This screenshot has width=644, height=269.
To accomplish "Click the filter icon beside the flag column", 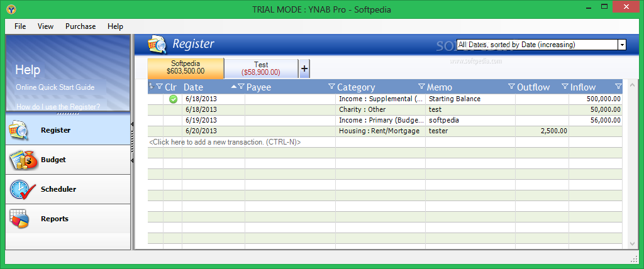I will [x=159, y=86].
